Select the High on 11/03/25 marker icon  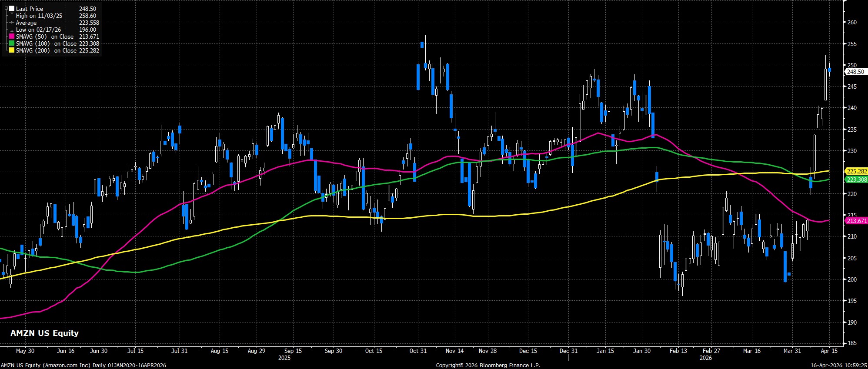point(12,16)
